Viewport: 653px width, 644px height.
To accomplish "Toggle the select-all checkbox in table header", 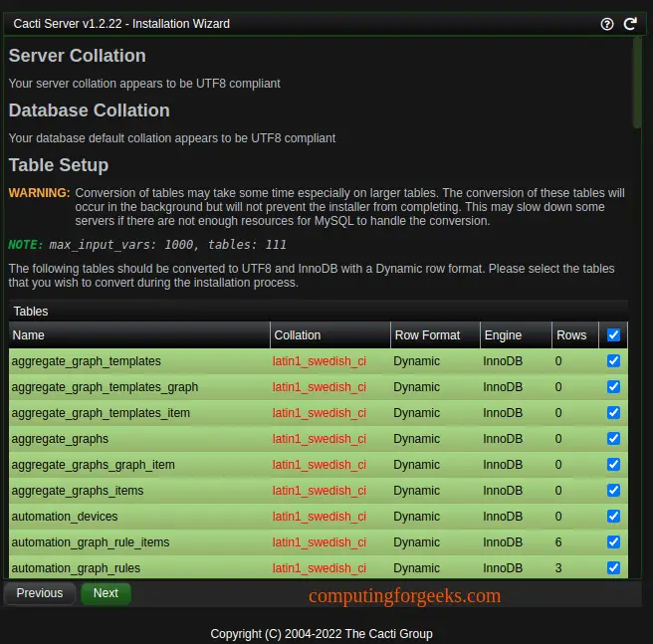I will [x=613, y=334].
